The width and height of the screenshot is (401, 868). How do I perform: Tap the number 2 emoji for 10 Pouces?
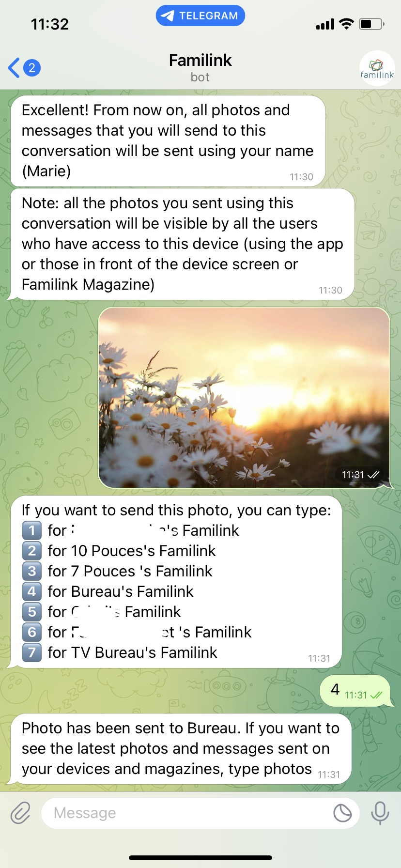[x=32, y=551]
